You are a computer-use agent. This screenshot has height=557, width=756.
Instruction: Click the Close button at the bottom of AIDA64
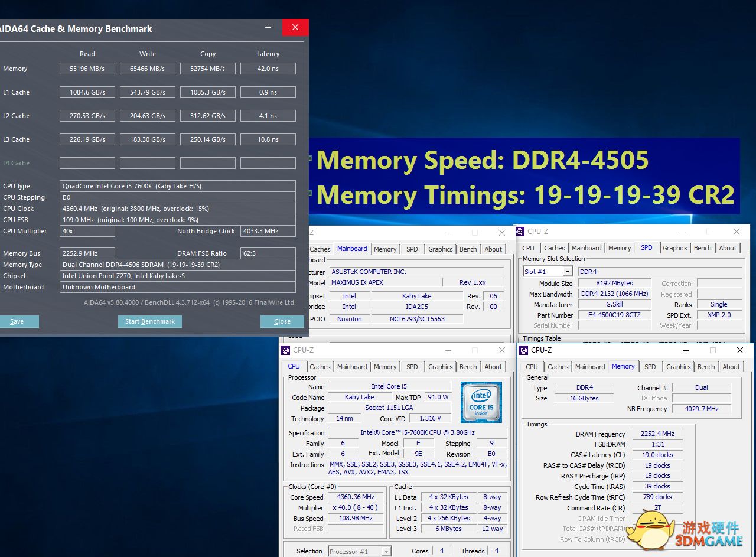pos(282,321)
